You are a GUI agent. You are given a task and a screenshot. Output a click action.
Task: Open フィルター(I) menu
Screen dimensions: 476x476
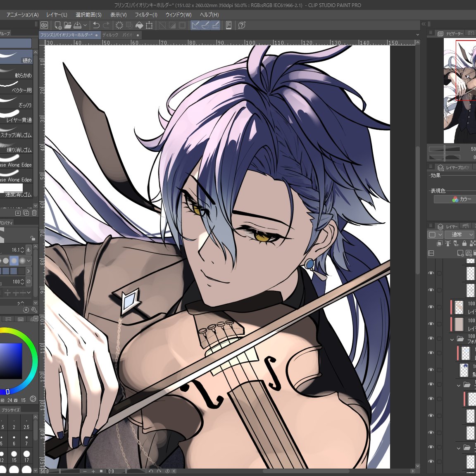click(146, 14)
